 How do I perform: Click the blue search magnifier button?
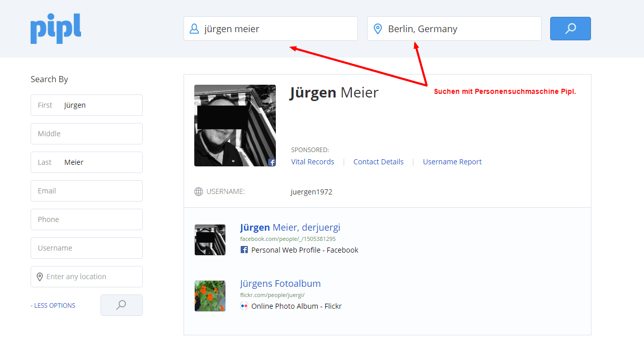point(570,29)
